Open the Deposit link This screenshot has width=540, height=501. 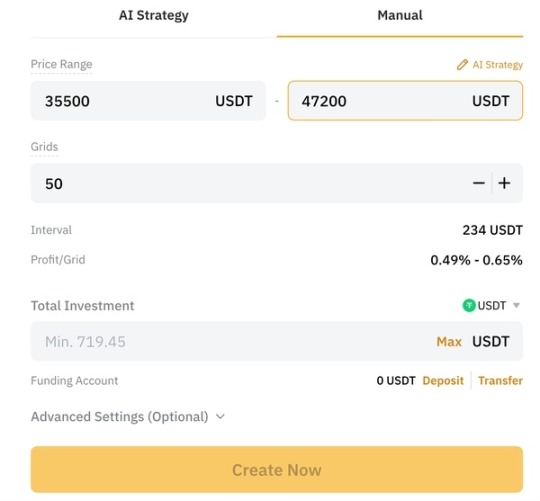(443, 380)
